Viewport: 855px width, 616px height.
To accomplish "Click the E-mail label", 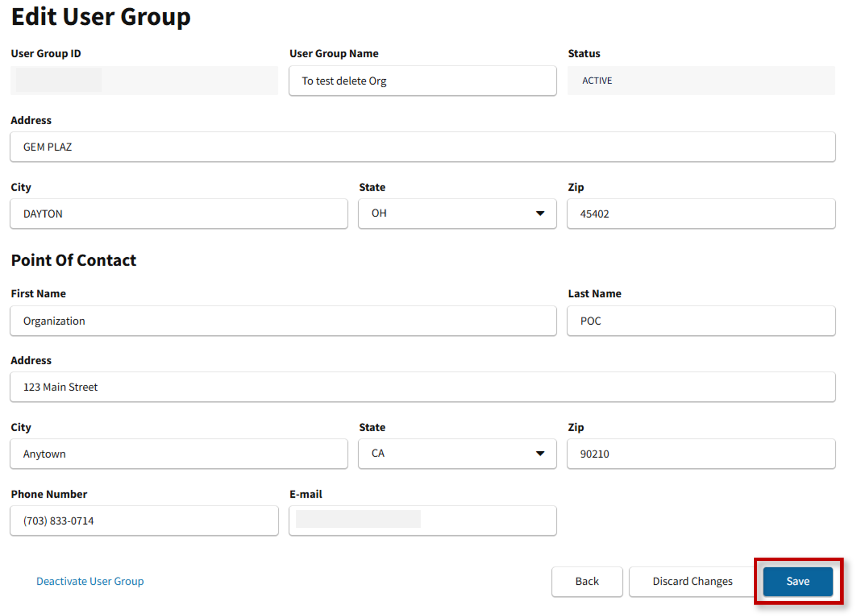I will pos(306,494).
